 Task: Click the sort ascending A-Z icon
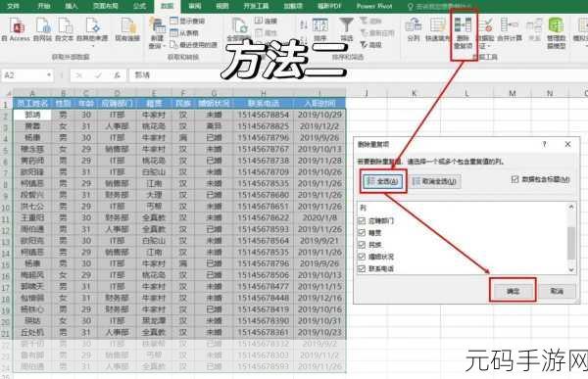[304, 24]
